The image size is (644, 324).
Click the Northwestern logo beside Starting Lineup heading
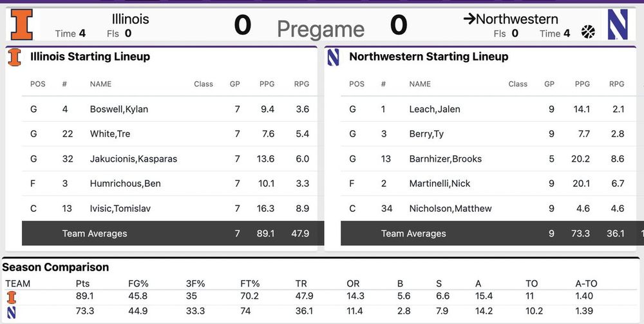tap(333, 57)
